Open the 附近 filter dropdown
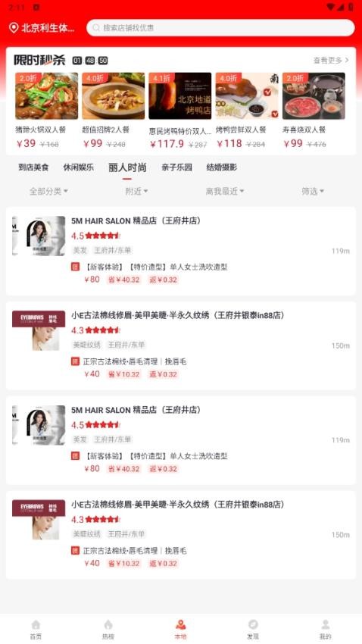This screenshot has height=644, width=362. point(136,191)
